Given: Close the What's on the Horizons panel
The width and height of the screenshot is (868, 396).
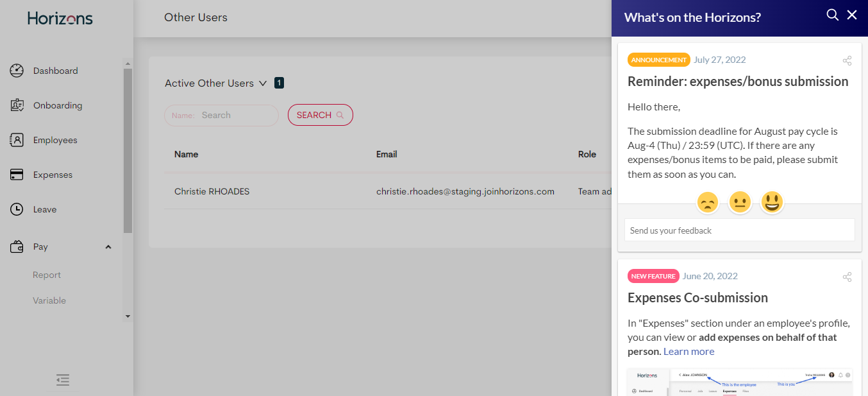Looking at the screenshot, I should pyautogui.click(x=852, y=15).
